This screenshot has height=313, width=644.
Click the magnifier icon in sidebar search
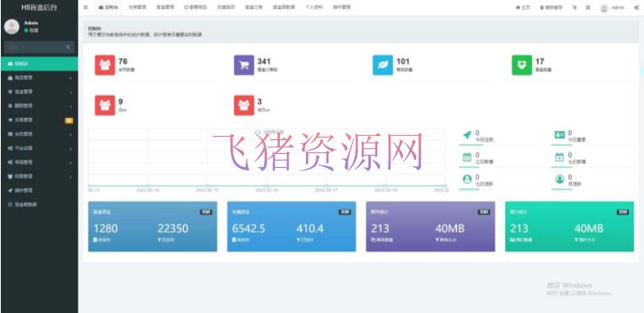[68, 48]
